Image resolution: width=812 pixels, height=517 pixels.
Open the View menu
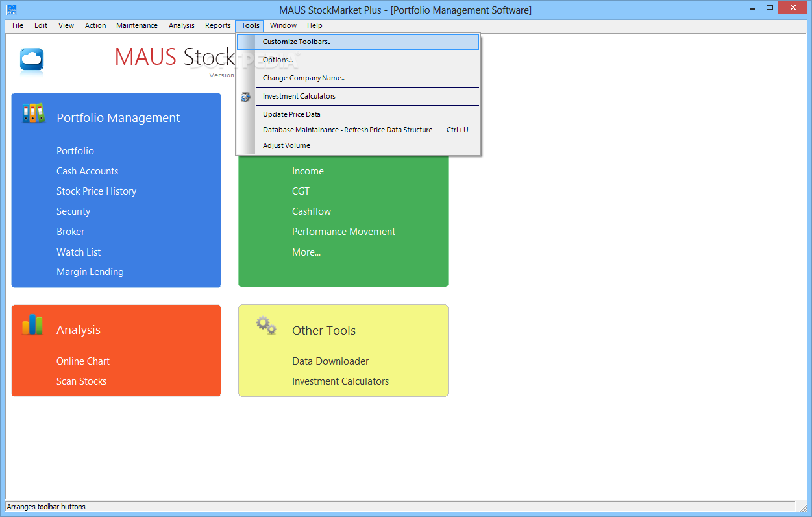[x=66, y=26]
